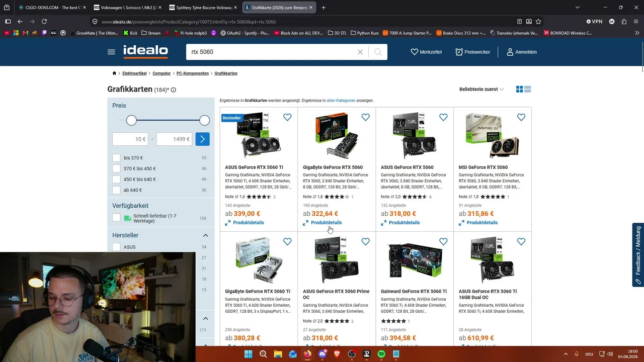644x362 pixels.
Task: Switch to grid view layout
Action: pos(520,89)
